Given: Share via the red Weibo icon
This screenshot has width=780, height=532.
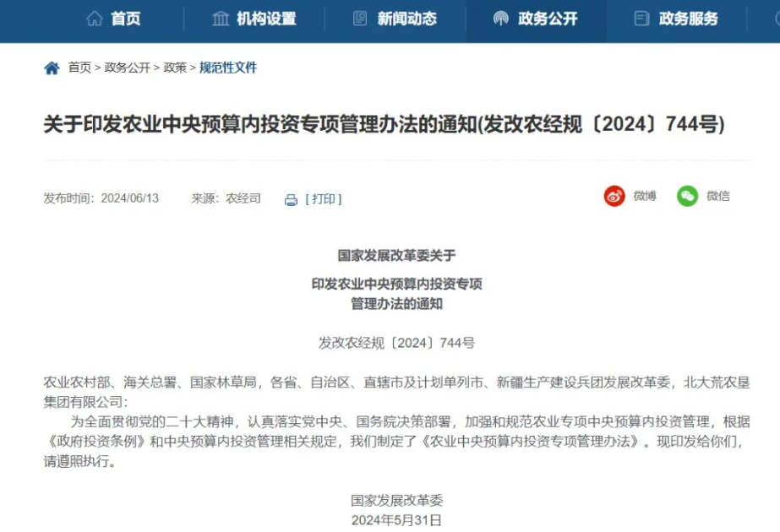Looking at the screenshot, I should click(614, 196).
